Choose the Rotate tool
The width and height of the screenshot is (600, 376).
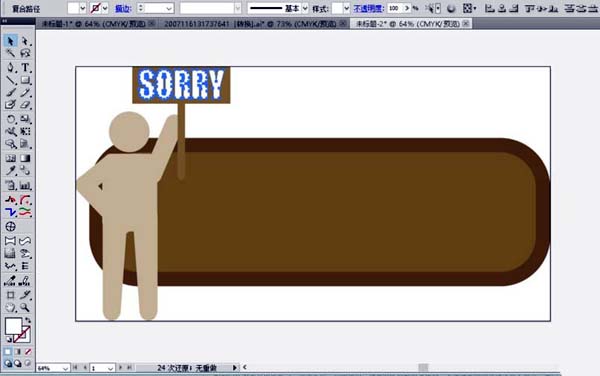click(10, 119)
